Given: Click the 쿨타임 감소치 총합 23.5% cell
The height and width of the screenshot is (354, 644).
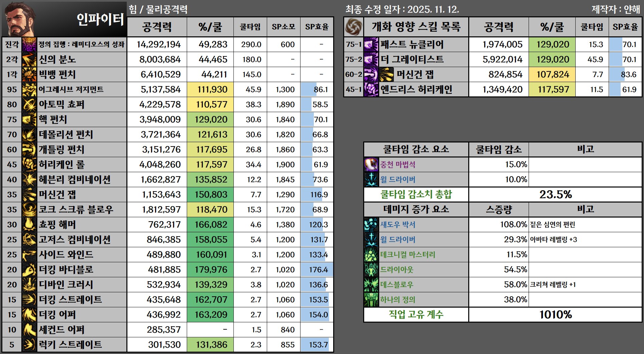Looking at the screenshot, I should coord(555,195).
